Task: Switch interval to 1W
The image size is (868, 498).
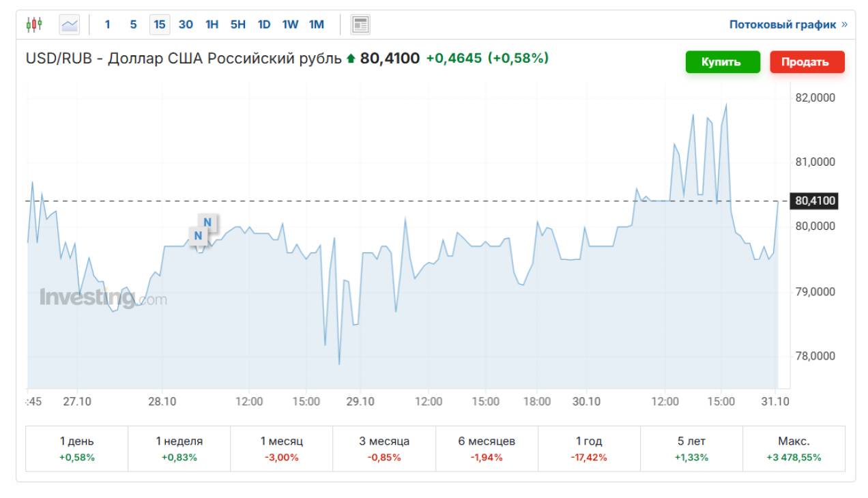Action: tap(290, 25)
